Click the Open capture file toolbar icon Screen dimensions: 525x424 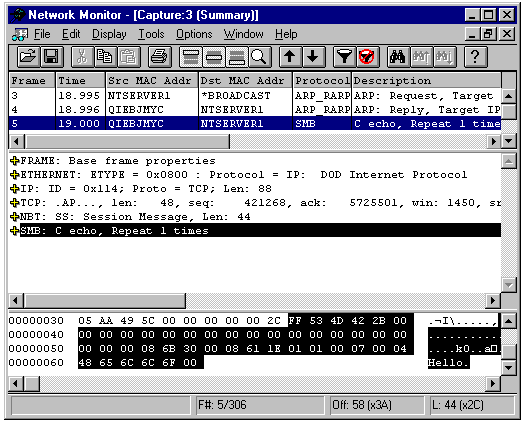click(x=28, y=56)
